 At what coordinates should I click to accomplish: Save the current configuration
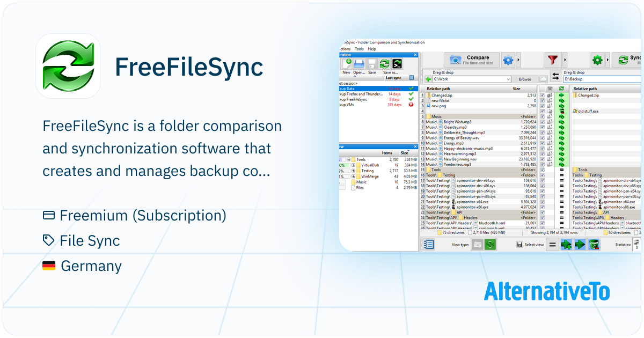tap(372, 64)
